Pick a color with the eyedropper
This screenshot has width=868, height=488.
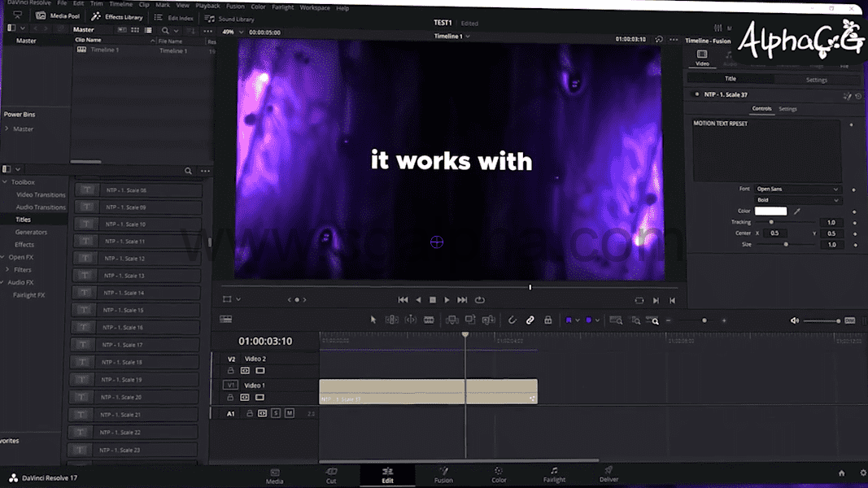(x=797, y=211)
